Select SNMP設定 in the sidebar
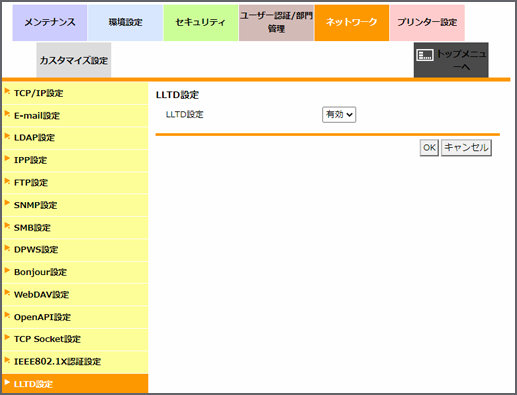Image resolution: width=517 pixels, height=395 pixels. click(75, 205)
